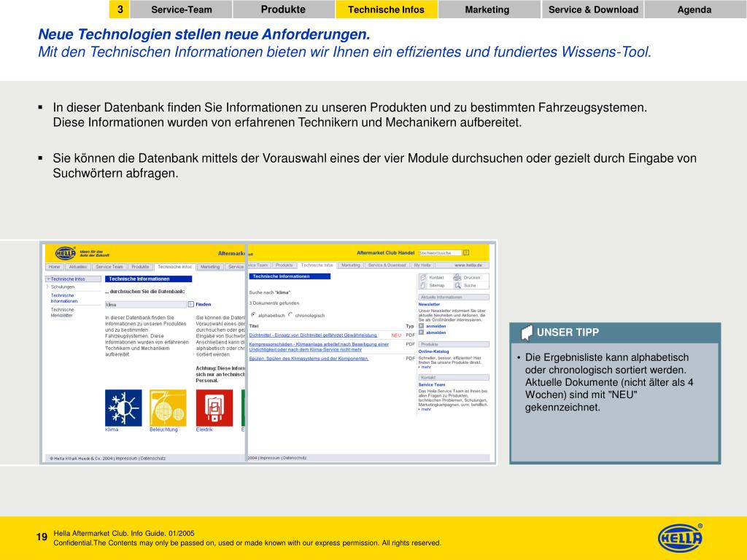Screen dimensions: 747x560
Task: Click PDF in the Spülen row
Action: coord(410,359)
